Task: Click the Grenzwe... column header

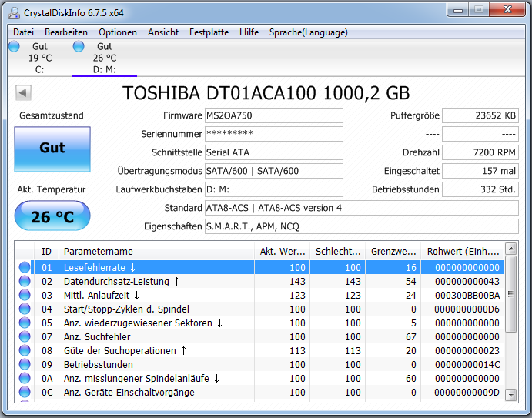Action: pos(393,252)
